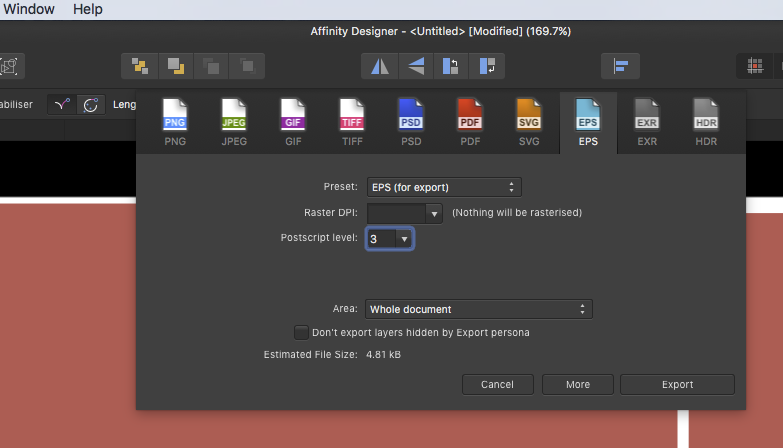Select PSD export format
Screen dimensions: 783x448
click(411, 122)
